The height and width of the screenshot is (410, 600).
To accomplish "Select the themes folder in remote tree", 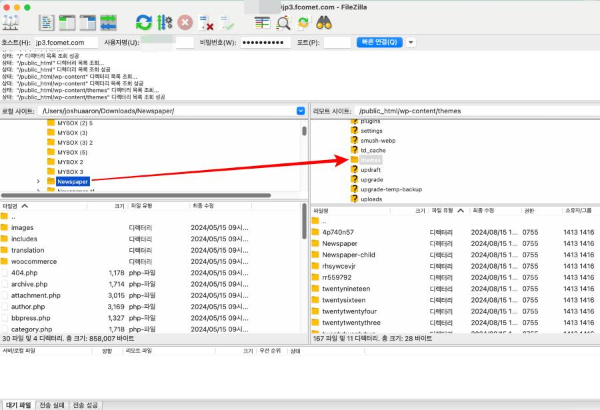I will (370, 160).
